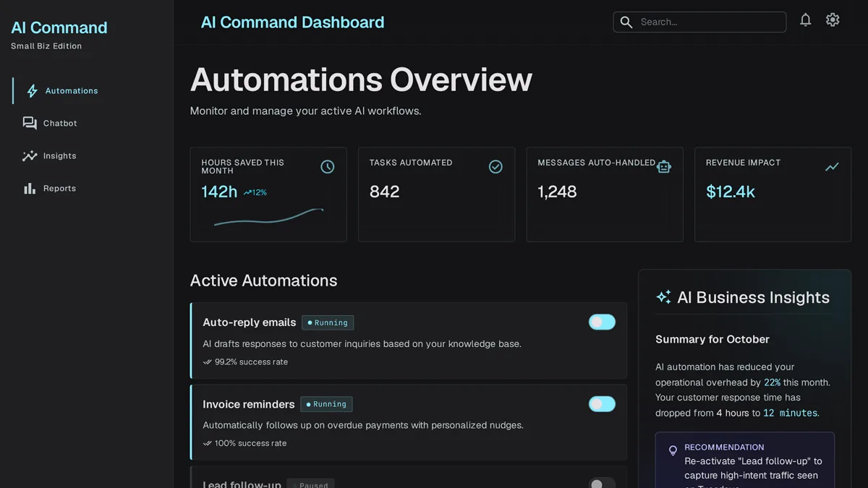Click the Summary for October heading
The width and height of the screenshot is (868, 488).
pos(712,339)
